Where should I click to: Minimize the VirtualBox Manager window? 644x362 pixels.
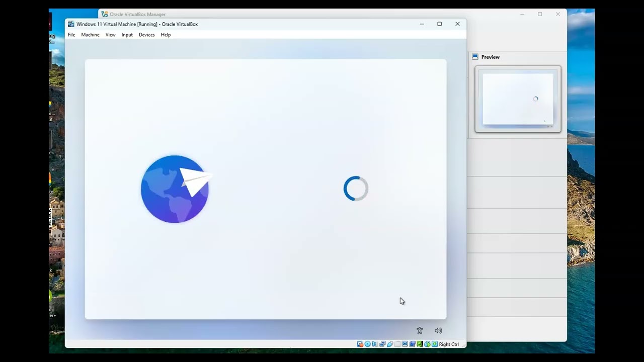pos(522,14)
